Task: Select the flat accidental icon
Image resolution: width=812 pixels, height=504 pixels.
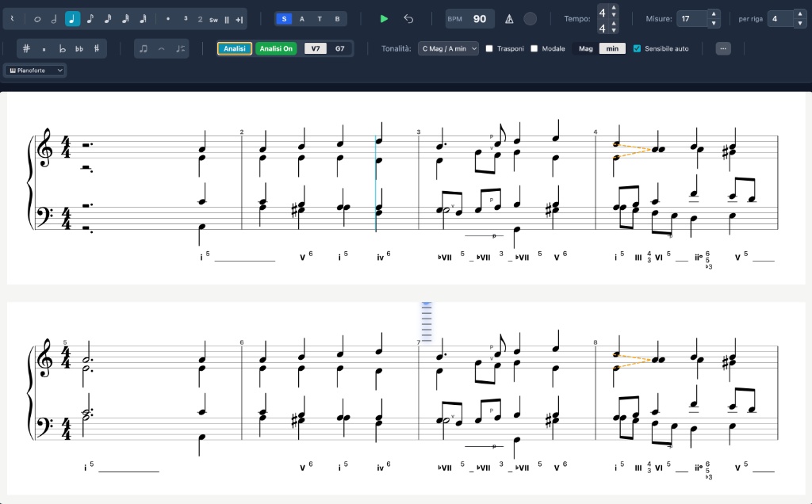Action: click(x=63, y=48)
